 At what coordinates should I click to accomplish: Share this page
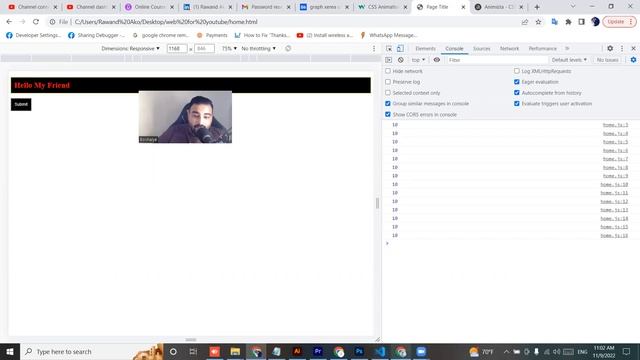(x=525, y=22)
